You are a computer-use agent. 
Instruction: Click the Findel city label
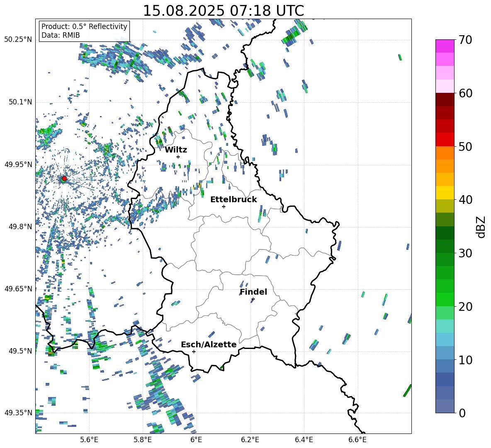pyautogui.click(x=253, y=292)
